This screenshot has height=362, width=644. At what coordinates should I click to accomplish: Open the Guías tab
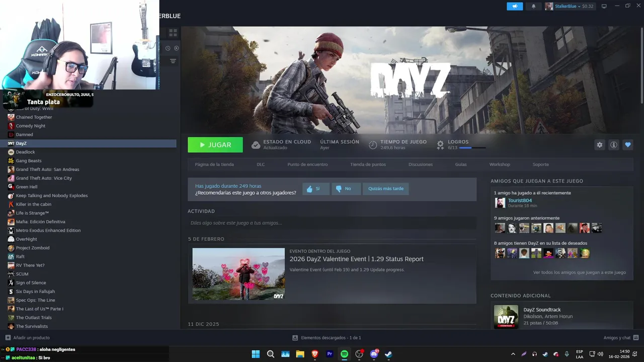461,164
